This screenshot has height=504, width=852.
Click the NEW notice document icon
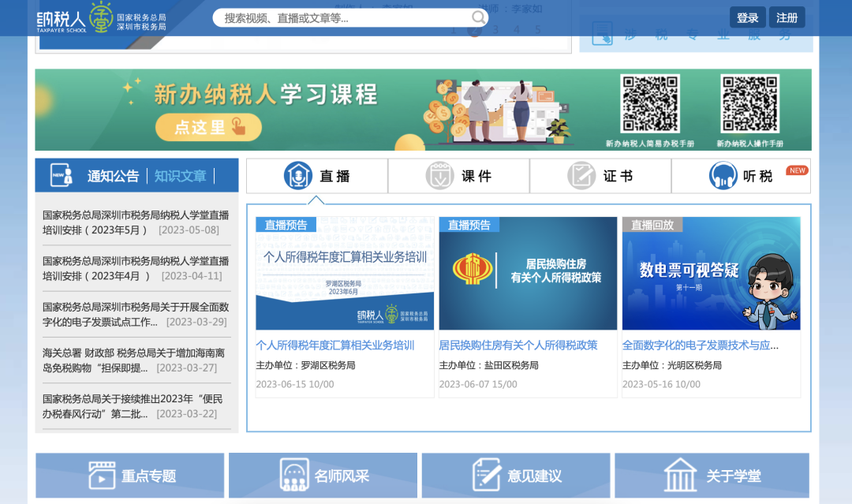(x=62, y=175)
